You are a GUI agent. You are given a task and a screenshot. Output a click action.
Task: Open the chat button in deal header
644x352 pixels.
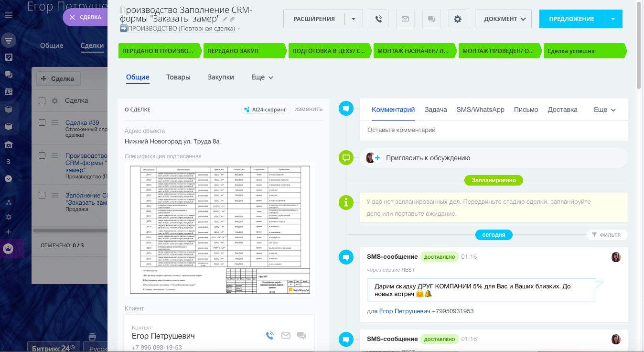431,19
